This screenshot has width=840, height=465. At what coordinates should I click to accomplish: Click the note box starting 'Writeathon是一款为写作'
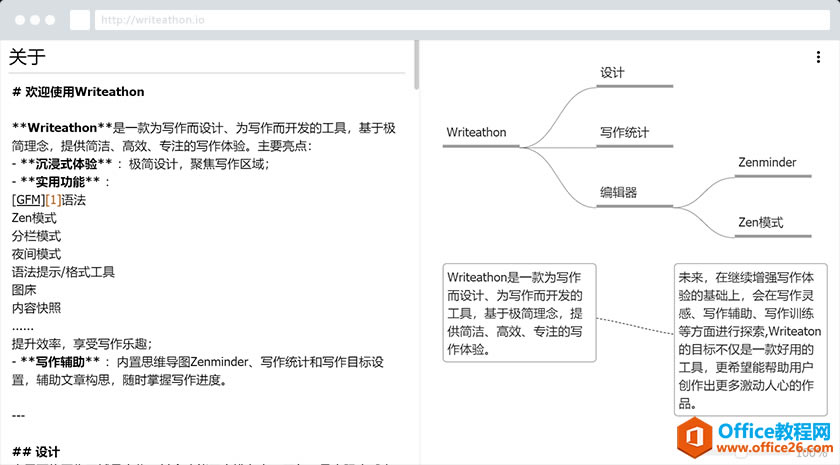click(519, 313)
